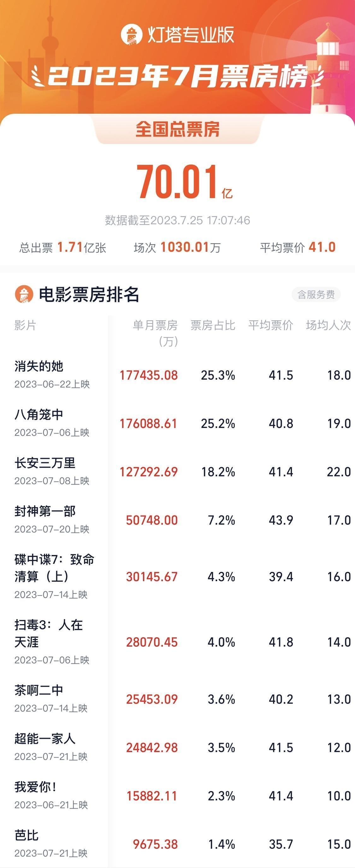Click the 70.01亿 total box office figure
This screenshot has height=868, width=355.
click(x=184, y=182)
